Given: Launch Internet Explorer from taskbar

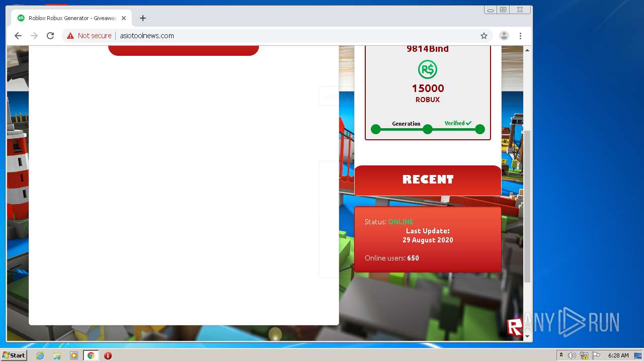Looking at the screenshot, I should (x=40, y=355).
